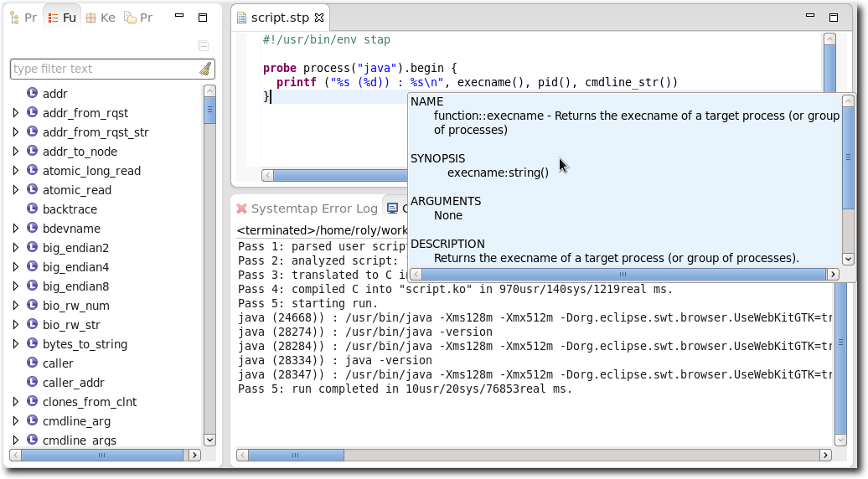
Task: Switch to the Ke (Kernel) view tab
Action: (100, 18)
